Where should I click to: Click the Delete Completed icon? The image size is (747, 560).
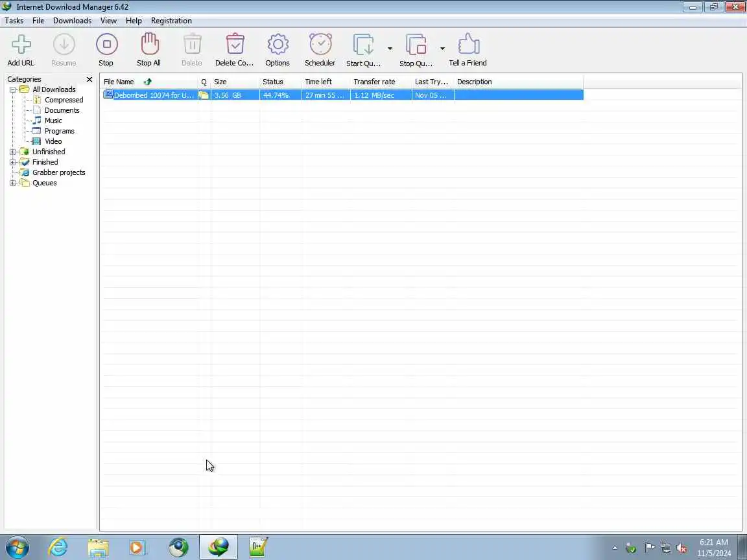pyautogui.click(x=235, y=44)
